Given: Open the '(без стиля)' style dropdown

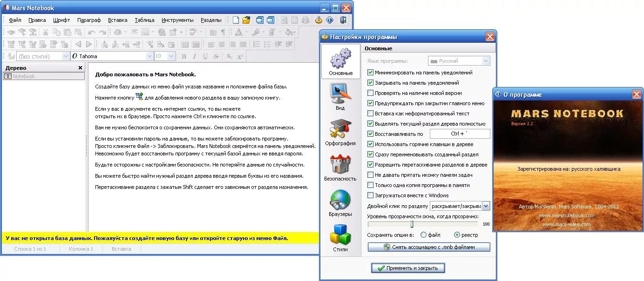Looking at the screenshot, I should 66,56.
